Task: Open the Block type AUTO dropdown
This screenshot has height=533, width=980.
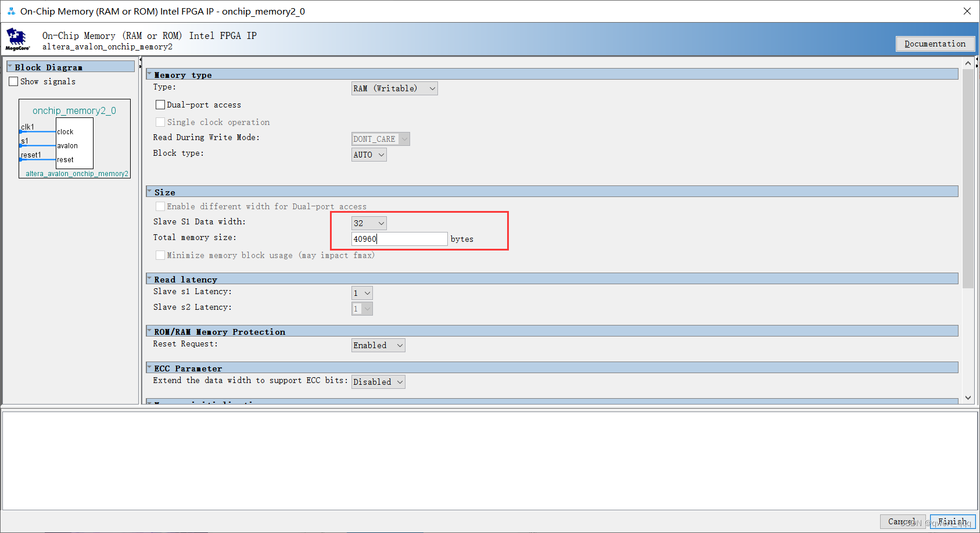Action: point(369,155)
